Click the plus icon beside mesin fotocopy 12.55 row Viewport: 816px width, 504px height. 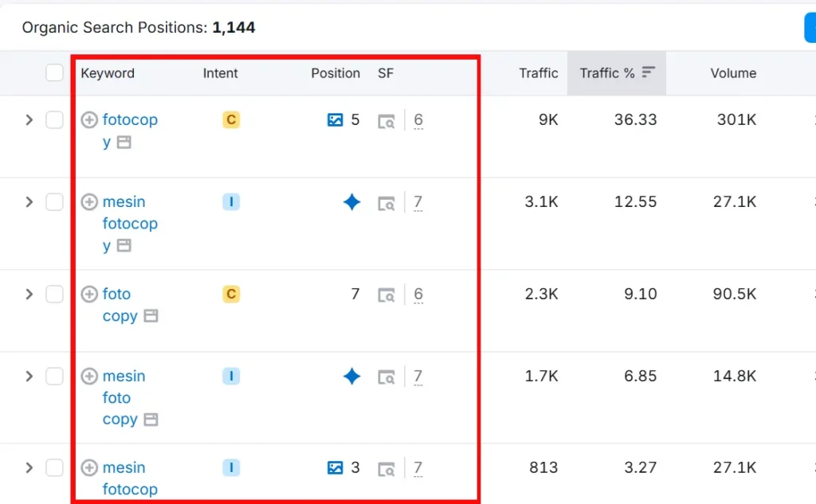click(89, 201)
